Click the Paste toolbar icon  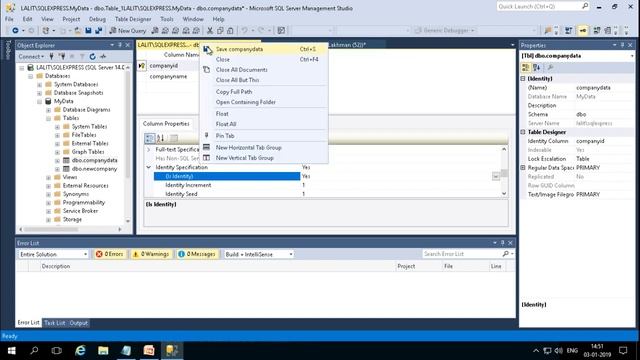230,31
